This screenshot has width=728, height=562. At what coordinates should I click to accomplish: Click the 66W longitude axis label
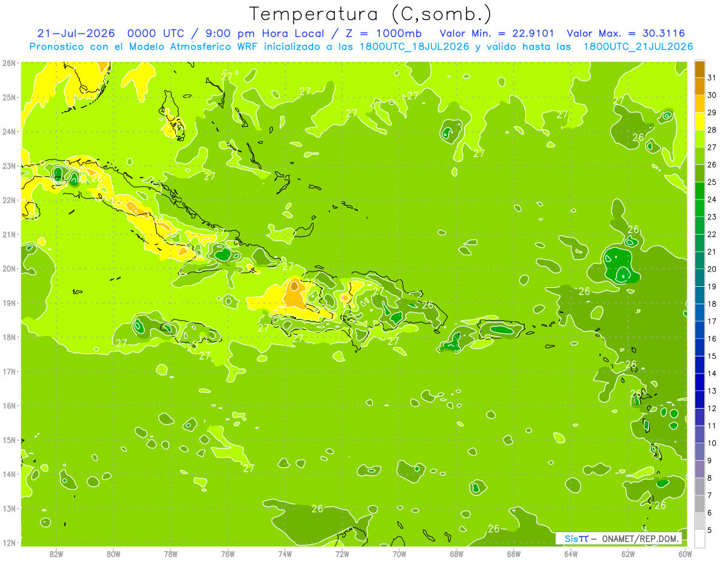click(x=514, y=554)
